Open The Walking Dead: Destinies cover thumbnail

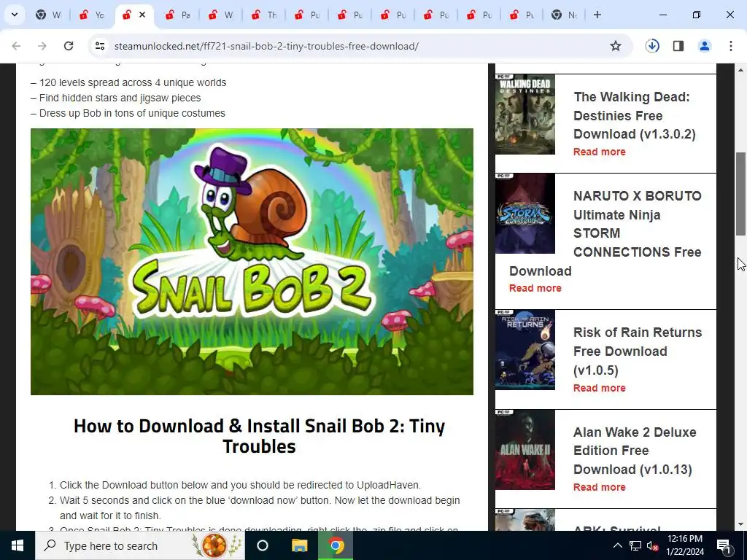[525, 114]
